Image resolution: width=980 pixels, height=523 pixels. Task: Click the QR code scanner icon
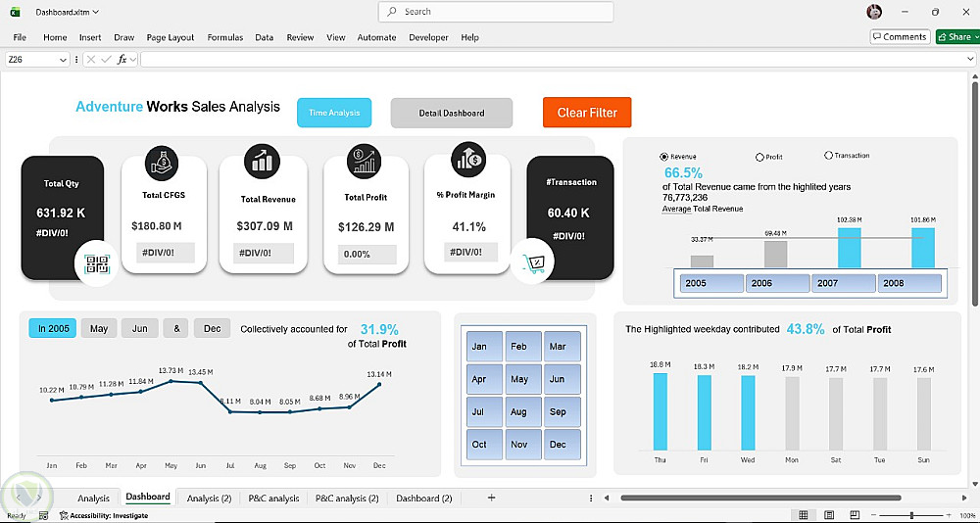96,264
